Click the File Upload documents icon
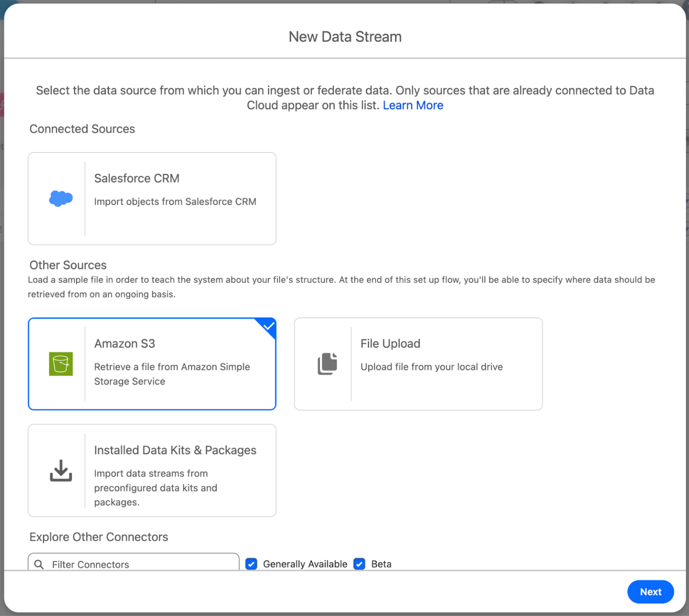689x616 pixels. (x=327, y=364)
